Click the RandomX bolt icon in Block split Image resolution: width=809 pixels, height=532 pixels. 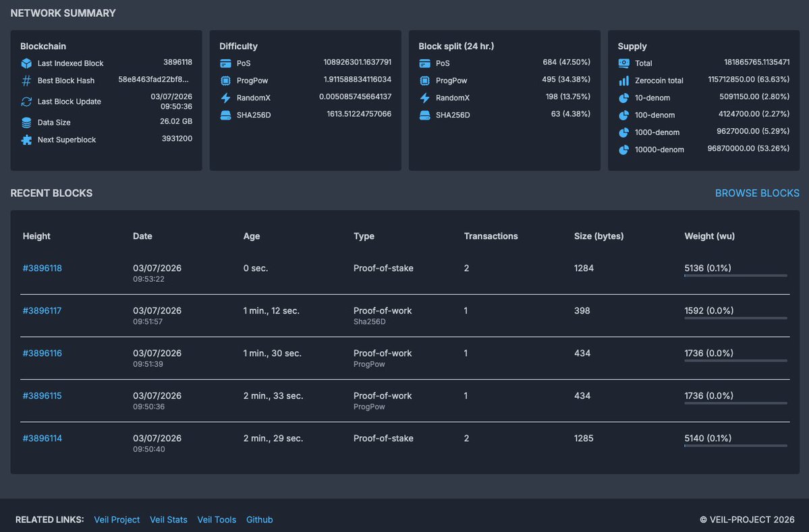click(x=424, y=98)
